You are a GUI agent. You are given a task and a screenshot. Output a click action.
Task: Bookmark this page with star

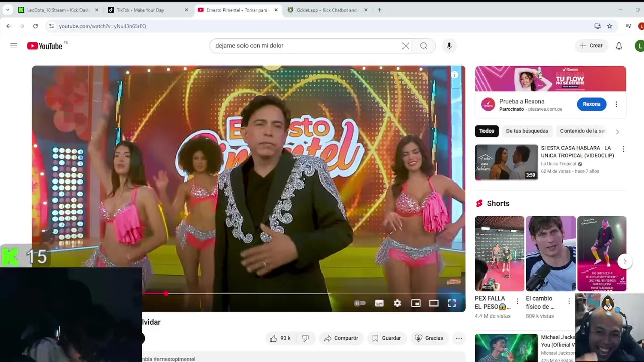609,26
